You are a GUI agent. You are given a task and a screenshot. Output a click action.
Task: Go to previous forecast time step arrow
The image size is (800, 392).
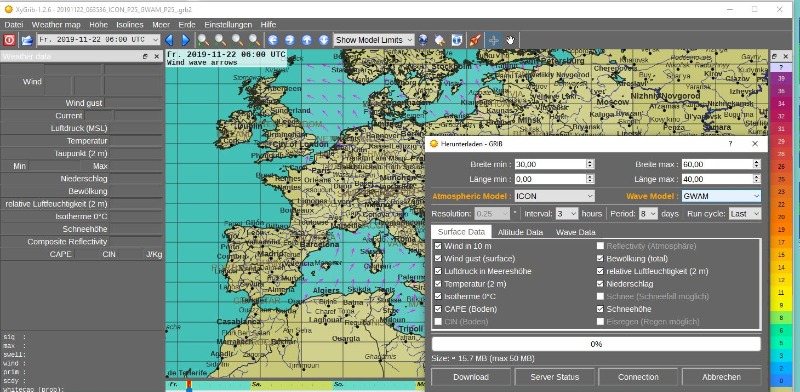[169, 40]
